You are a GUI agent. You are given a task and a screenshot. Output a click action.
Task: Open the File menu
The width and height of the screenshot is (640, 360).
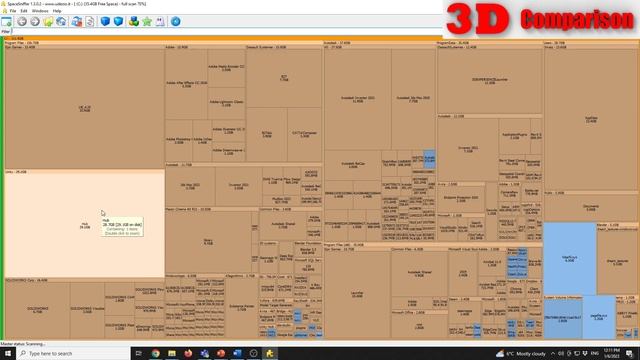point(13,11)
